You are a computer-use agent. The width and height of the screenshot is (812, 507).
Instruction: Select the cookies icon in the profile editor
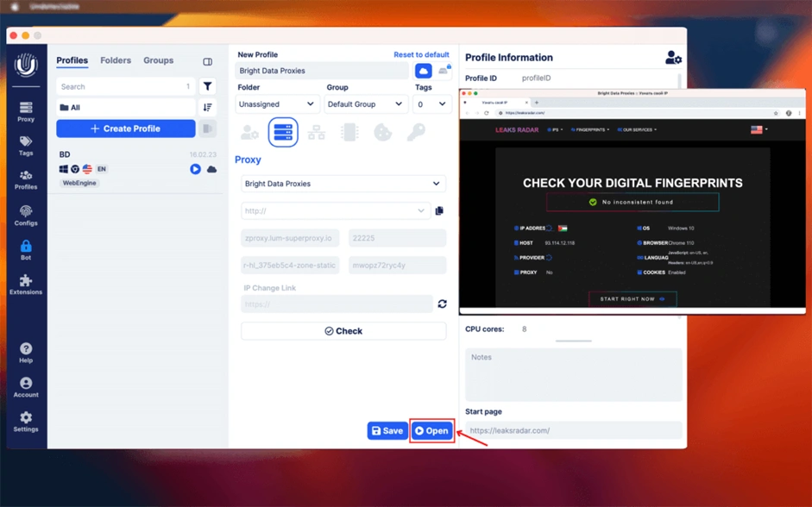click(x=383, y=133)
